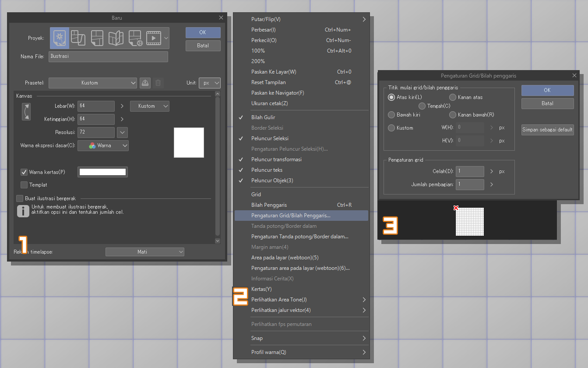The width and height of the screenshot is (588, 368).
Task: Expand the project type list arrow
Action: pyautogui.click(x=166, y=38)
